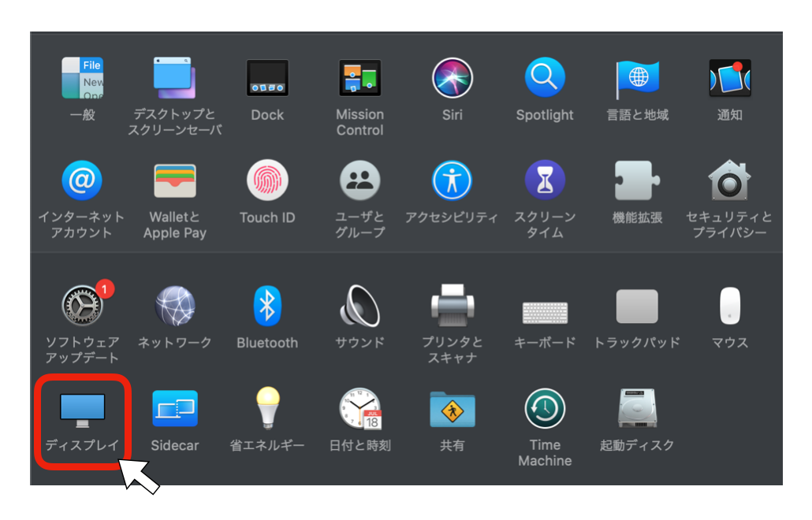Open トラックパッド preferences
812x520 pixels.
tap(637, 306)
